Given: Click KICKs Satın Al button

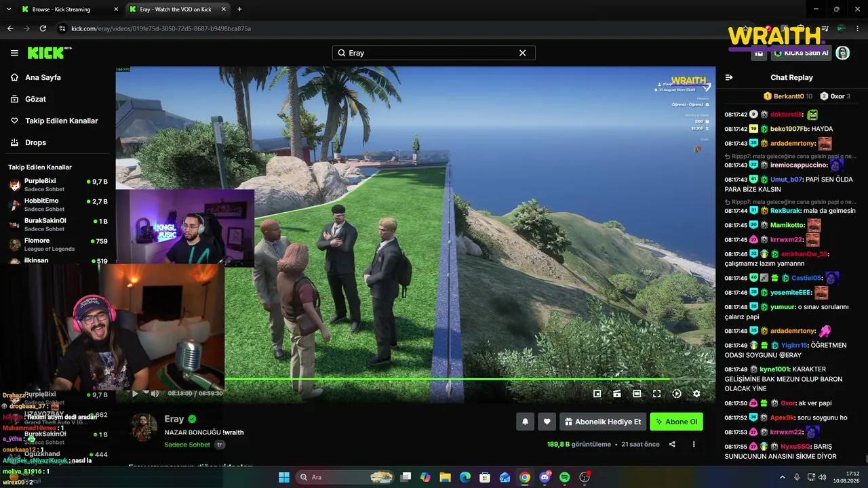Looking at the screenshot, I should coord(801,53).
